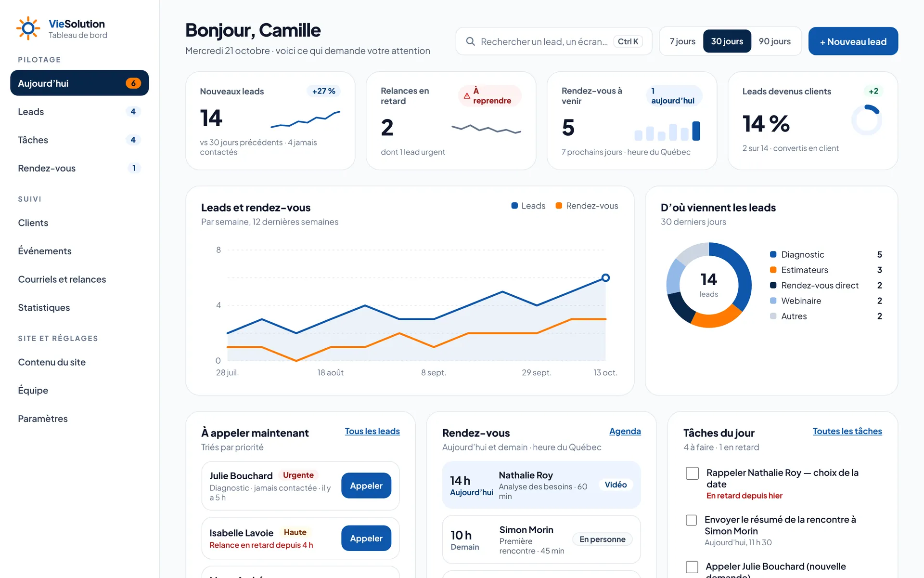Image resolution: width=924 pixels, height=578 pixels.
Task: Click the 'Bonjour, Camille' heading
Action: (x=253, y=30)
